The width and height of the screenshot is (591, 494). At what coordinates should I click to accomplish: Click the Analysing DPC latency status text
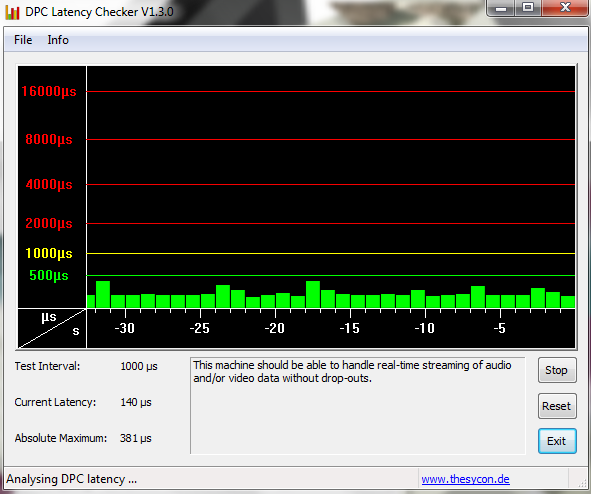coord(72,479)
